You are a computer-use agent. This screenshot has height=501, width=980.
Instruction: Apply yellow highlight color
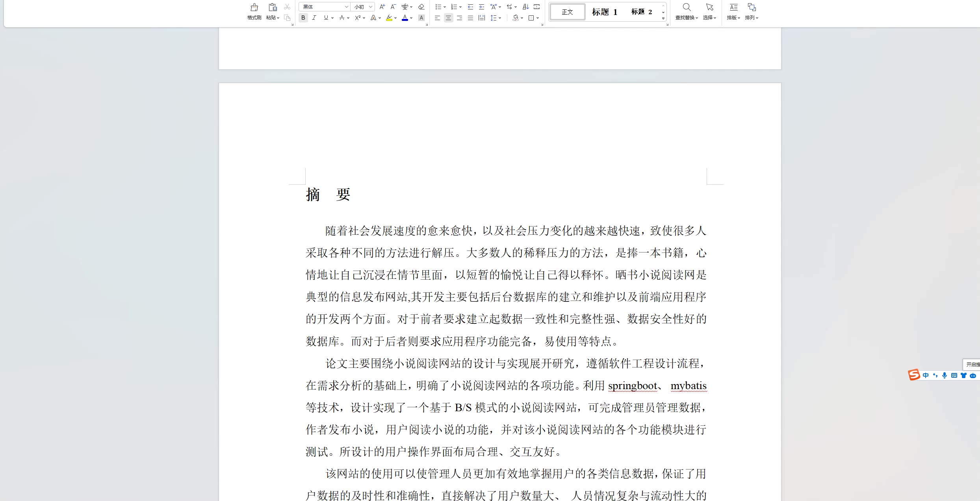pyautogui.click(x=389, y=18)
